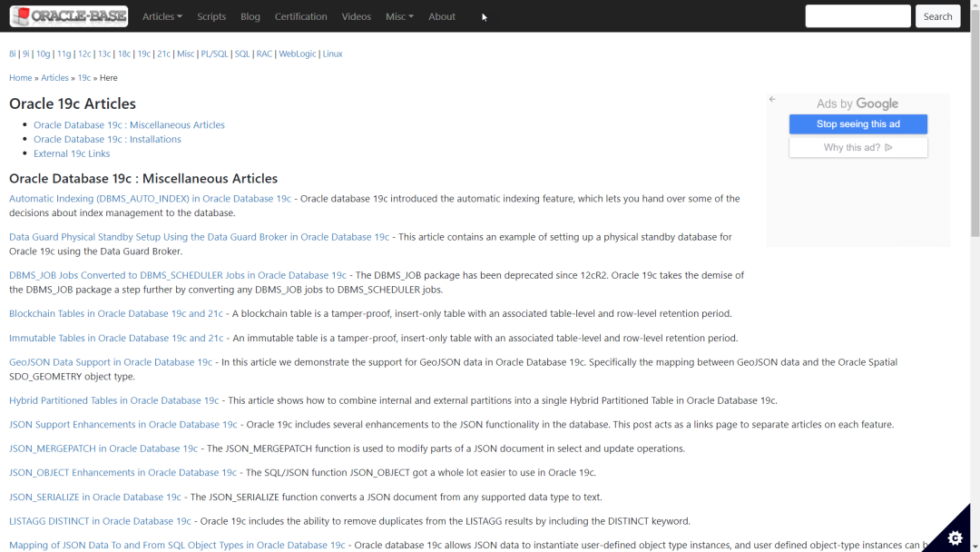Go to the Certification page

tap(300, 16)
